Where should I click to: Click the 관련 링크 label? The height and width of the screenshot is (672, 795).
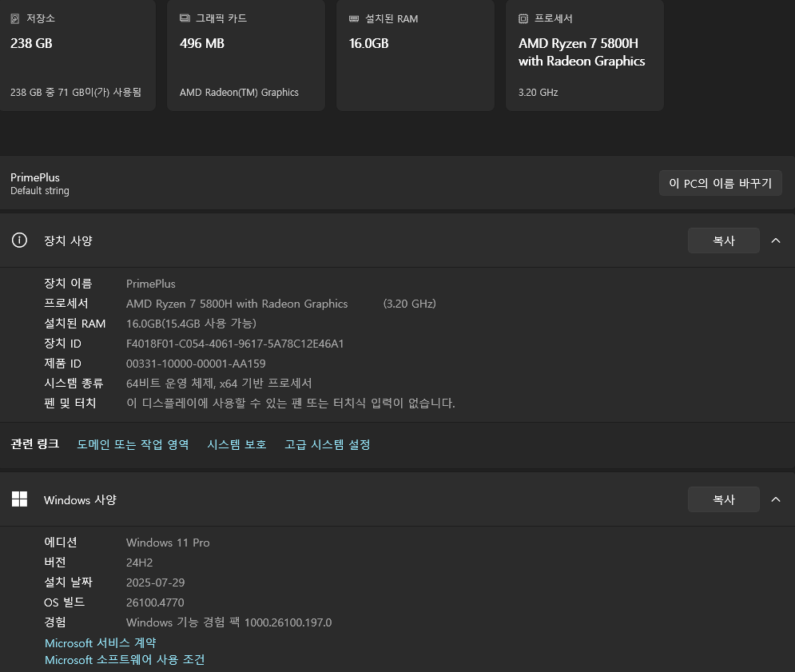click(35, 444)
